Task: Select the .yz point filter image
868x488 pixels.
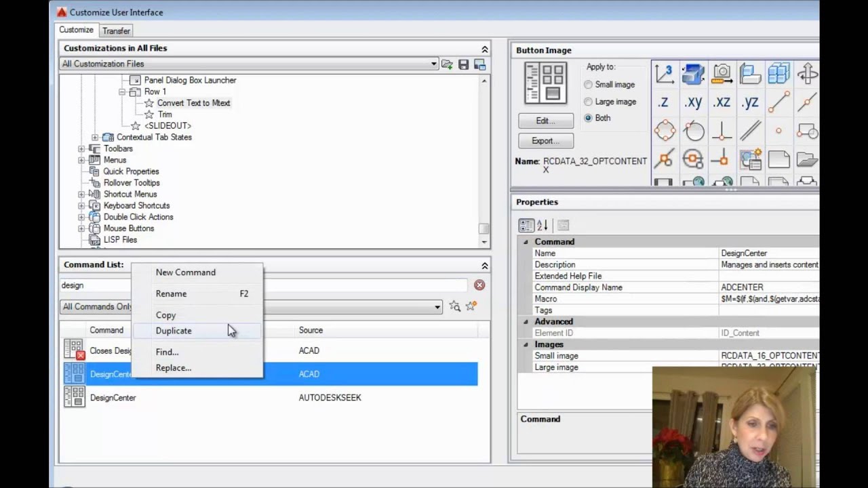Action: click(x=750, y=102)
